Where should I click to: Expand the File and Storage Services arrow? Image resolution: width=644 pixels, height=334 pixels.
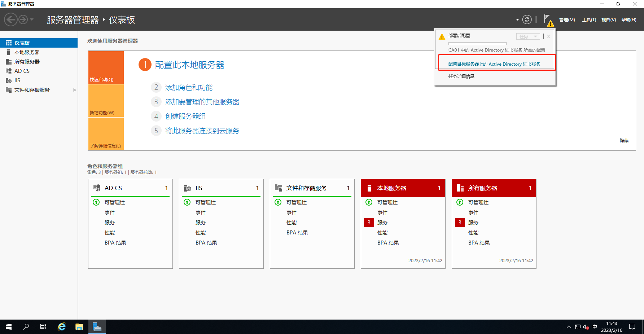[74, 90]
